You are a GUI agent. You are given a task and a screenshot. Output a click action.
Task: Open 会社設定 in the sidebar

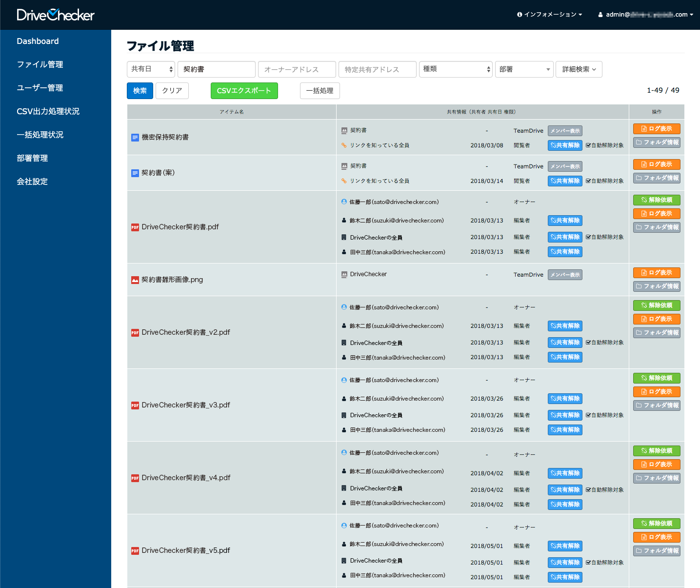coord(32,182)
